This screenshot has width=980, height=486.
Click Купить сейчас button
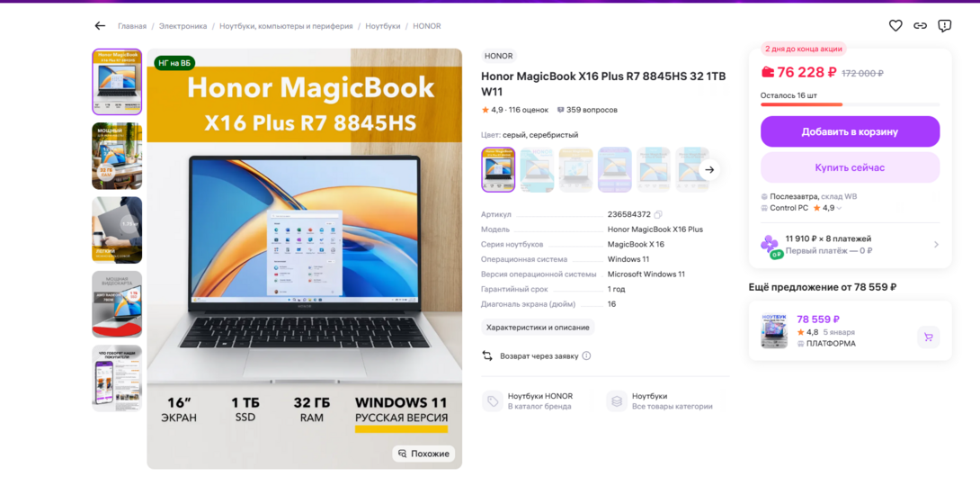pyautogui.click(x=850, y=167)
